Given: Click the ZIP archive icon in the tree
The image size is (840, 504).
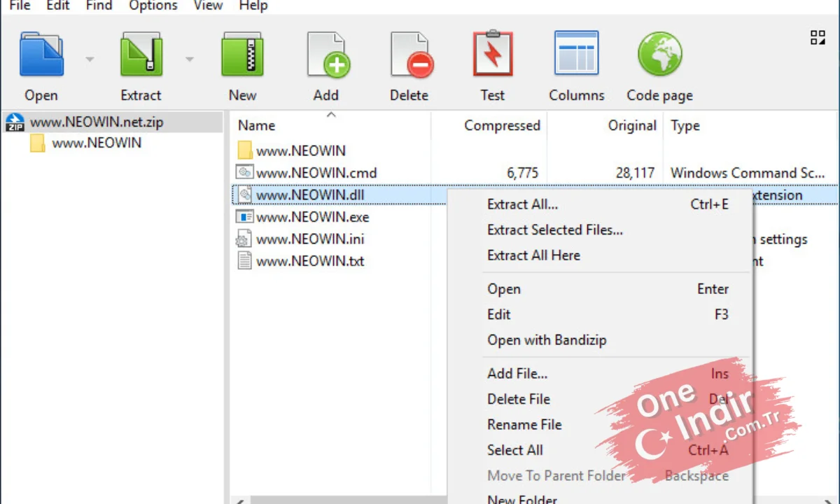Looking at the screenshot, I should 15,122.
